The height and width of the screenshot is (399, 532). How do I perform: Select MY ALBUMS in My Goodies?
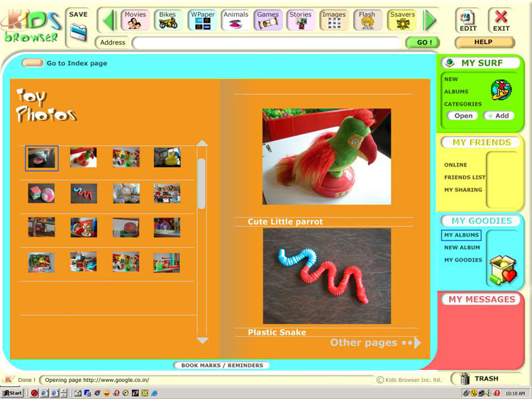point(461,235)
